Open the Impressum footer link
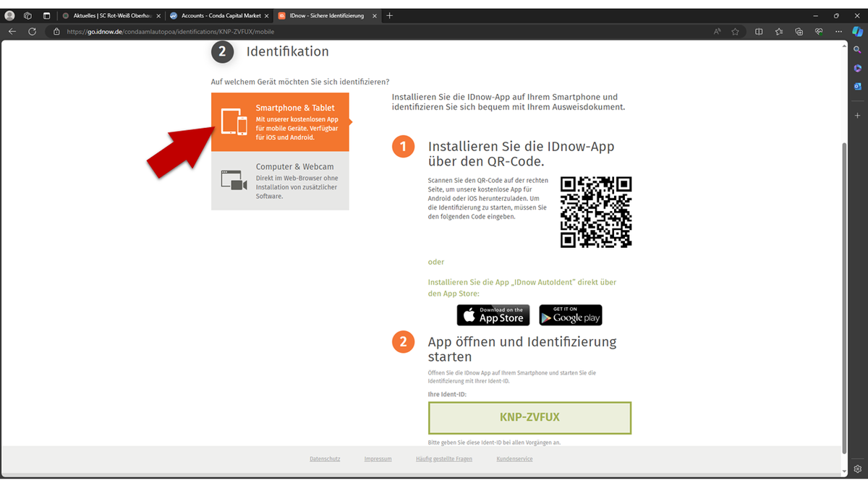The image size is (868, 488). pyautogui.click(x=378, y=459)
